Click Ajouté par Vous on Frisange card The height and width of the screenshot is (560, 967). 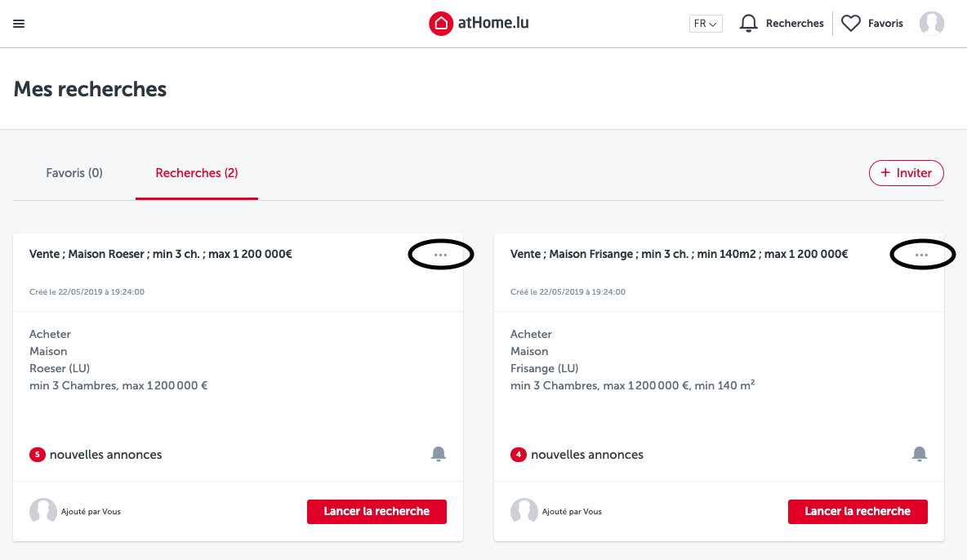[x=572, y=511]
